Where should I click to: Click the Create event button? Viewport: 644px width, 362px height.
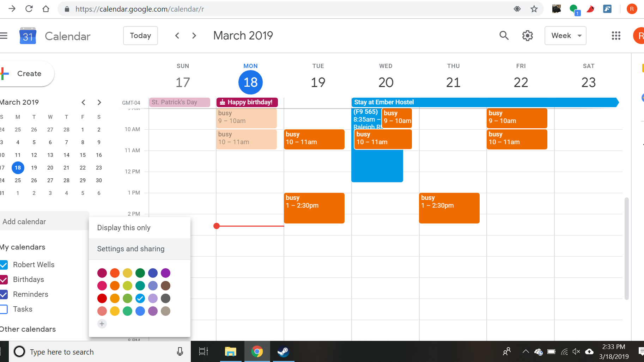click(26, 74)
